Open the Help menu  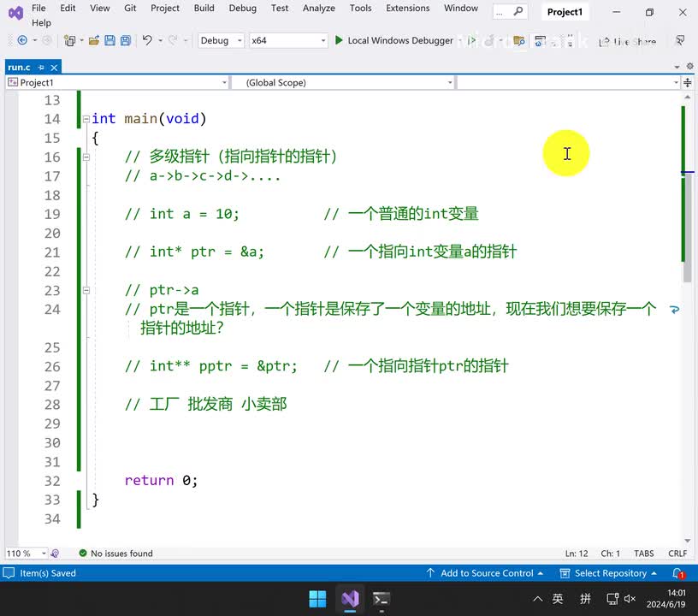(41, 23)
